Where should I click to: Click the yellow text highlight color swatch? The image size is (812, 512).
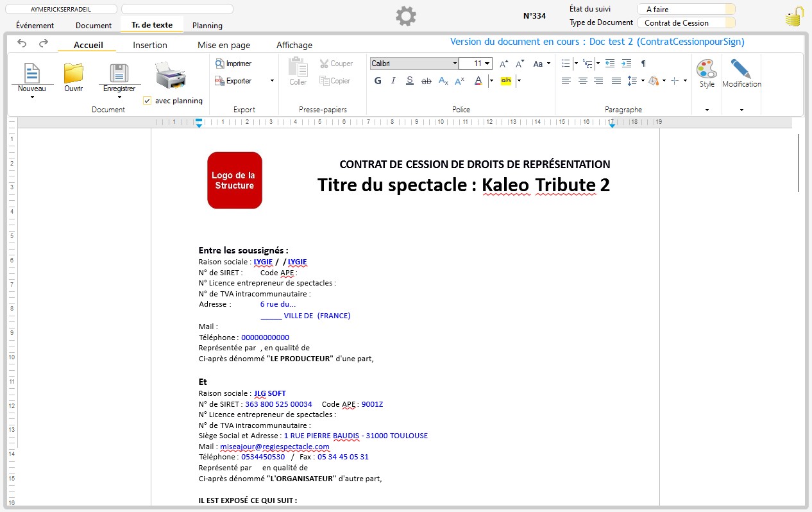(x=506, y=81)
